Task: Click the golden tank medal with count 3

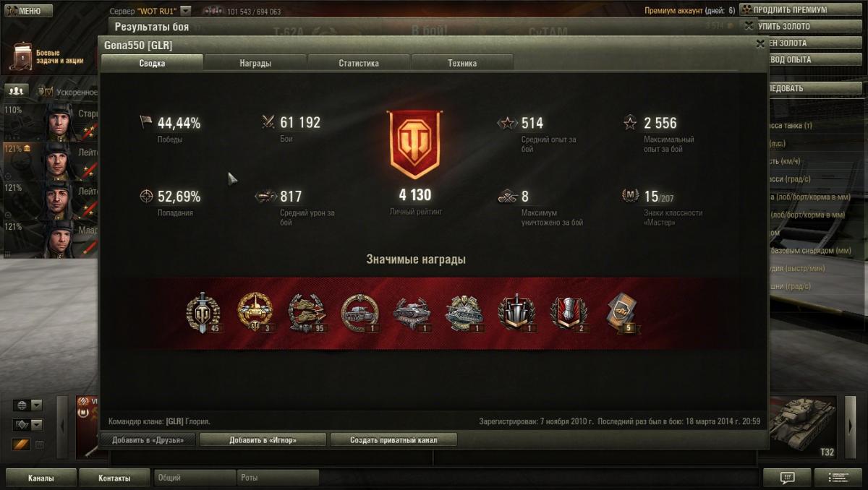Action: (x=255, y=313)
